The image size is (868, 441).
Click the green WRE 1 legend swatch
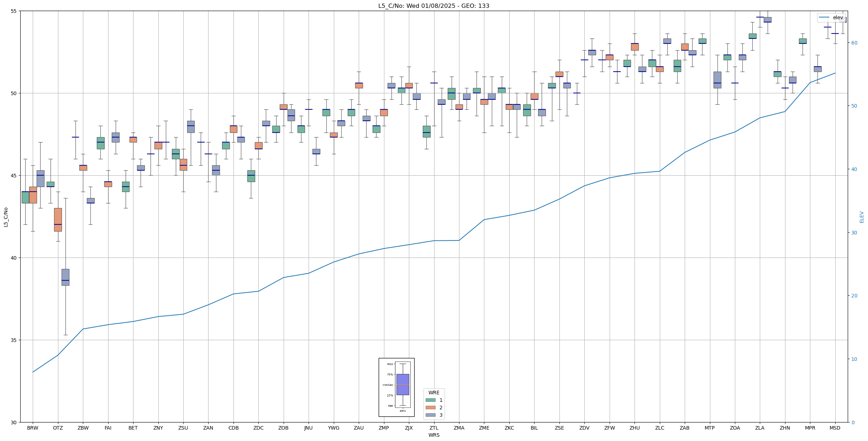[x=430, y=400]
